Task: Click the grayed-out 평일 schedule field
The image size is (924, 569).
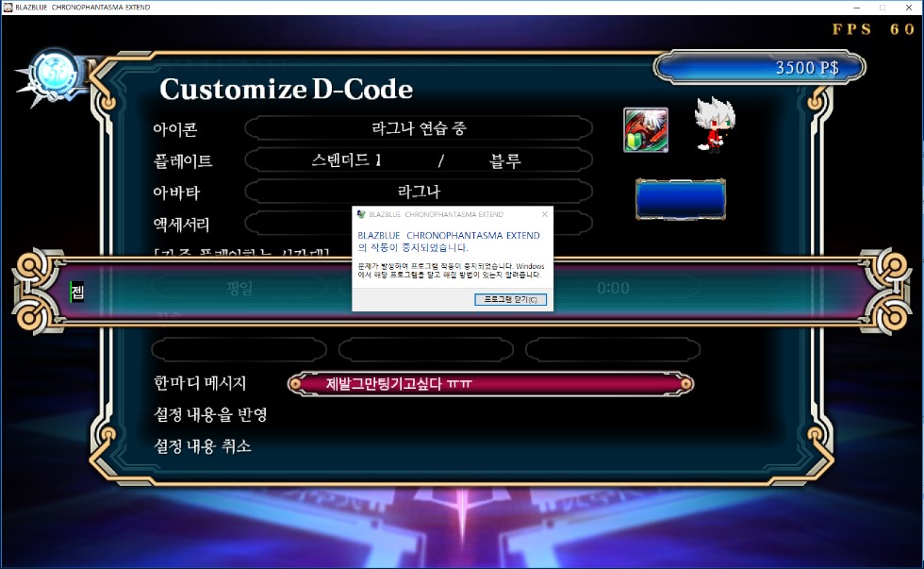Action: (x=239, y=290)
